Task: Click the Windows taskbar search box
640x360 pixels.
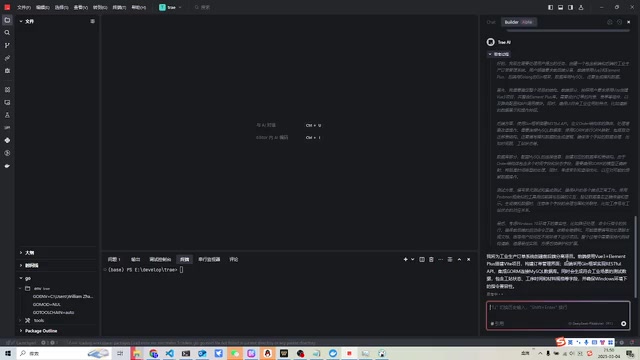Action: (64, 353)
